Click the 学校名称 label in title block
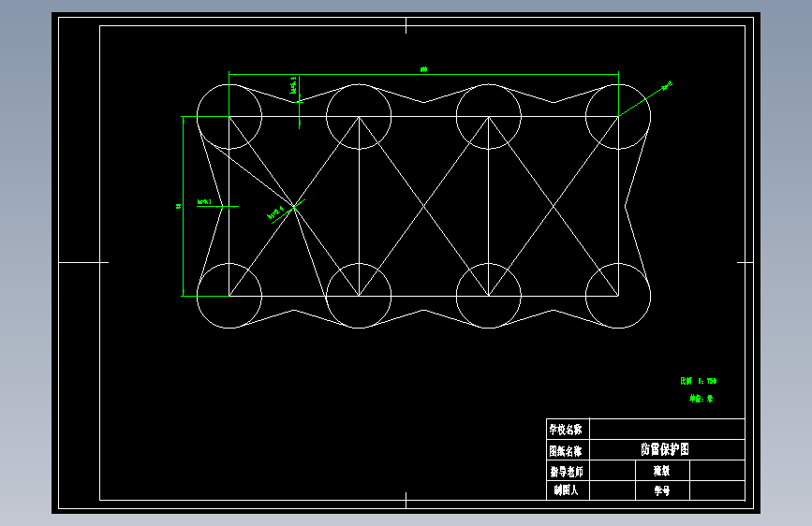 pyautogui.click(x=566, y=430)
